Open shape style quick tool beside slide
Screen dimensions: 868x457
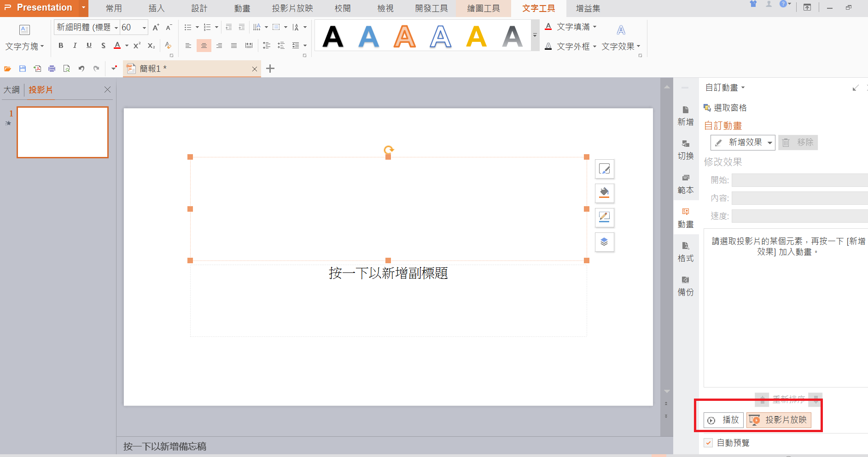605,169
